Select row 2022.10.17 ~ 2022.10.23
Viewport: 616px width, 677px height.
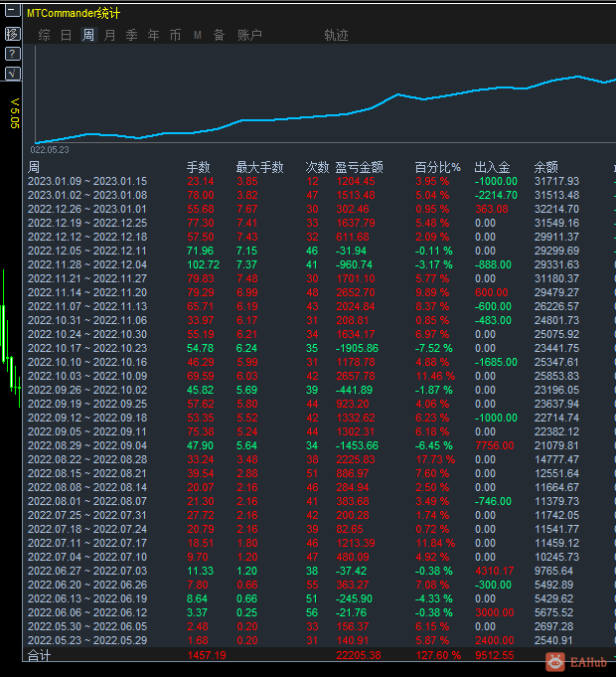318,348
